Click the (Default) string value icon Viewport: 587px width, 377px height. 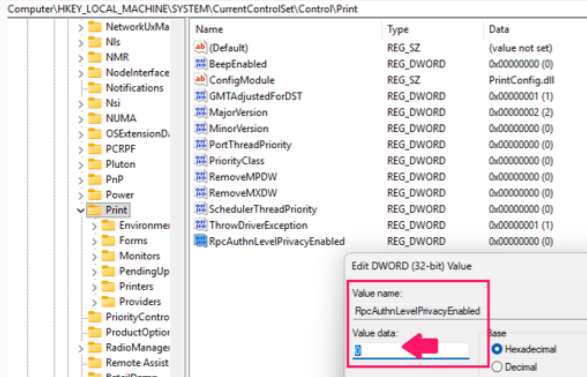coord(200,48)
